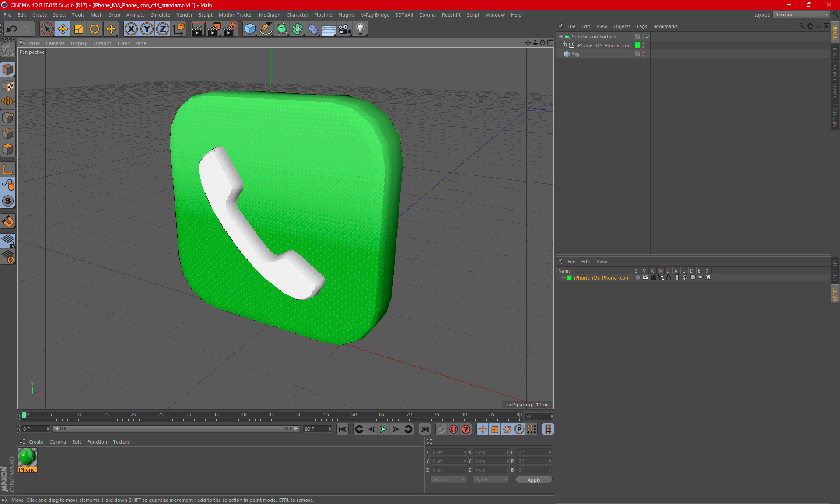The height and width of the screenshot is (504, 840).
Task: Toggle Subdivision Surface enabled check mark
Action: [x=647, y=37]
